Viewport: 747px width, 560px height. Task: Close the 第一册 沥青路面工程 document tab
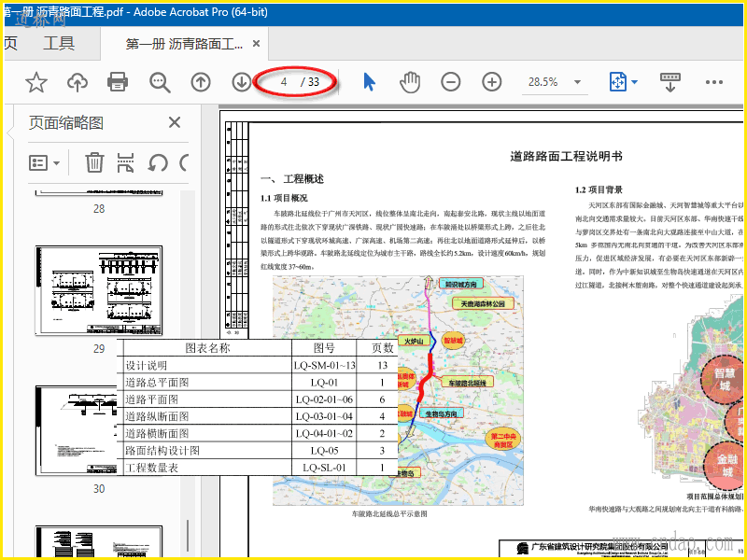coord(256,43)
